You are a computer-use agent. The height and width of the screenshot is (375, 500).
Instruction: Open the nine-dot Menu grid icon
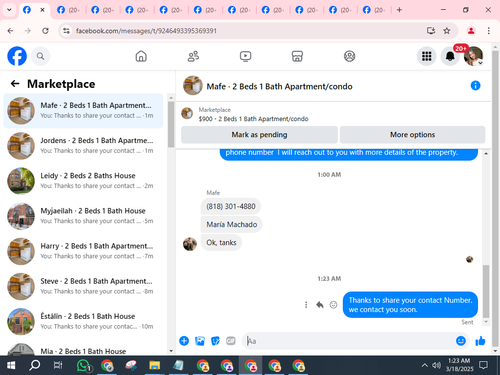coord(426,56)
